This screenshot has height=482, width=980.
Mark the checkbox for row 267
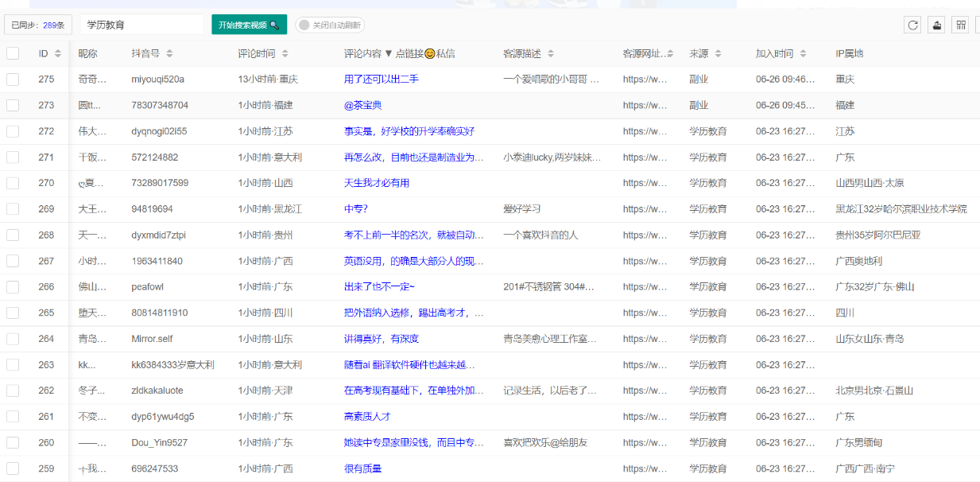coord(13,261)
